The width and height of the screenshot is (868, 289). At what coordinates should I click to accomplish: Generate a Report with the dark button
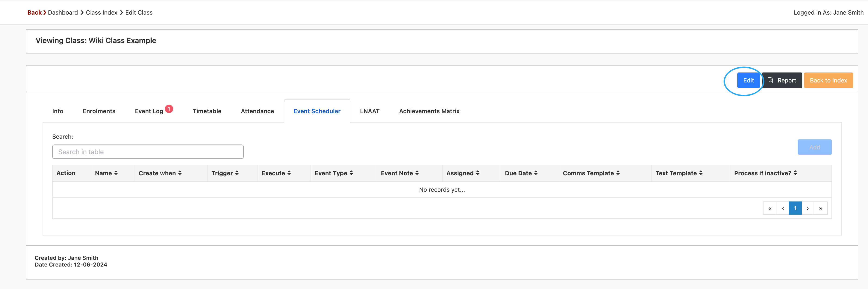click(x=782, y=80)
